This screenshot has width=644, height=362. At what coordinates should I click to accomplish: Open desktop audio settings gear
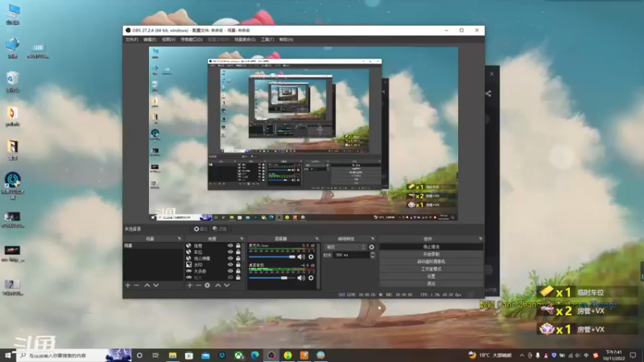311,278
